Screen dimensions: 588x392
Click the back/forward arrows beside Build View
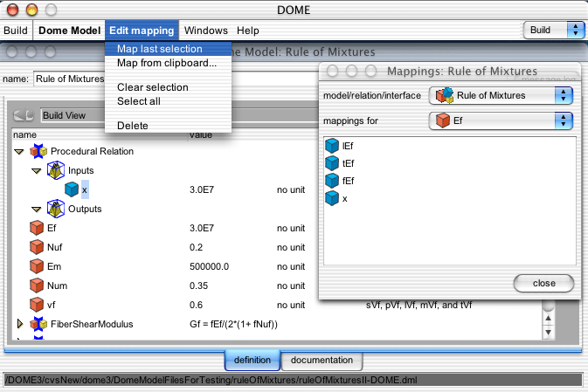pos(24,115)
